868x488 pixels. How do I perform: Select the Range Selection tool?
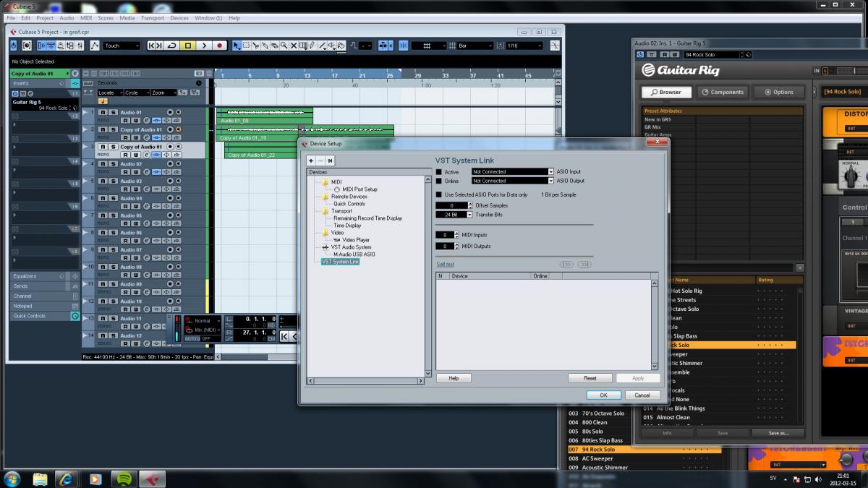pos(246,46)
